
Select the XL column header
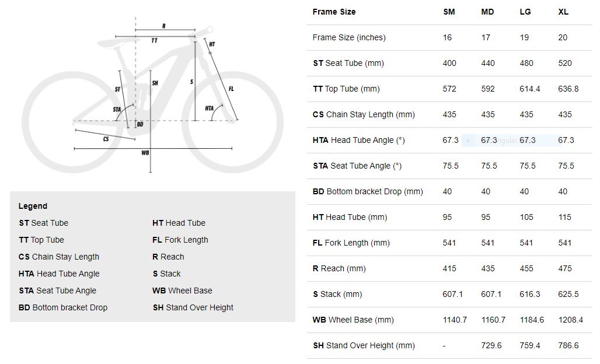[563, 12]
